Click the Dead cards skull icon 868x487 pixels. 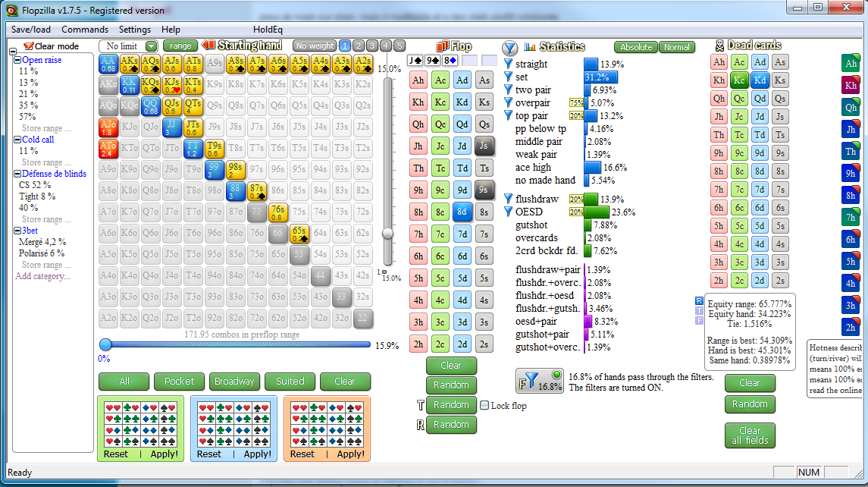click(x=719, y=46)
